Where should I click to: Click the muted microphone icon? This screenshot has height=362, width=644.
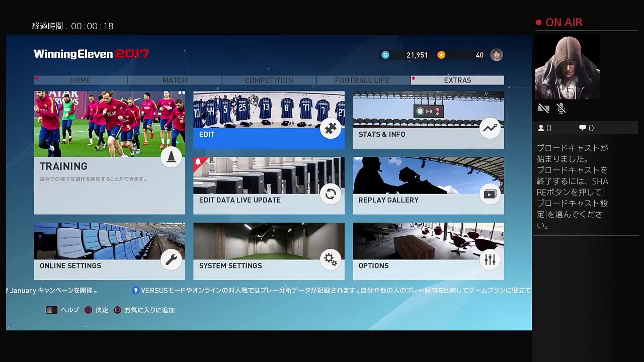tap(561, 108)
